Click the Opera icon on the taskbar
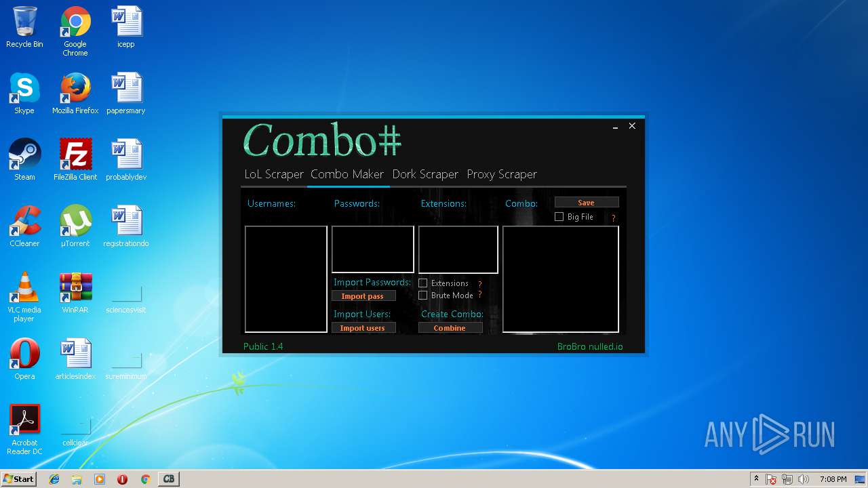The height and width of the screenshot is (488, 868). [122, 479]
